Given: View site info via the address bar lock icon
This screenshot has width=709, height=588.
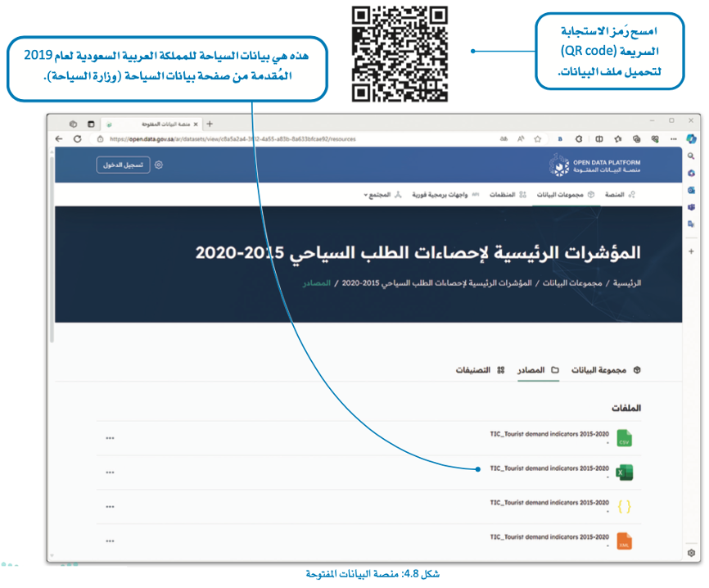Looking at the screenshot, I should (101, 139).
